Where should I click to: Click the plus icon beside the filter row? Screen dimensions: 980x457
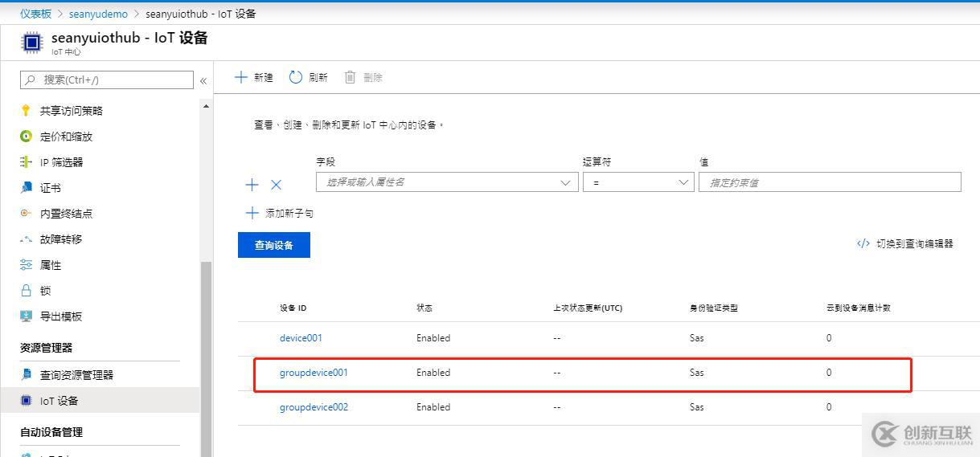252,185
